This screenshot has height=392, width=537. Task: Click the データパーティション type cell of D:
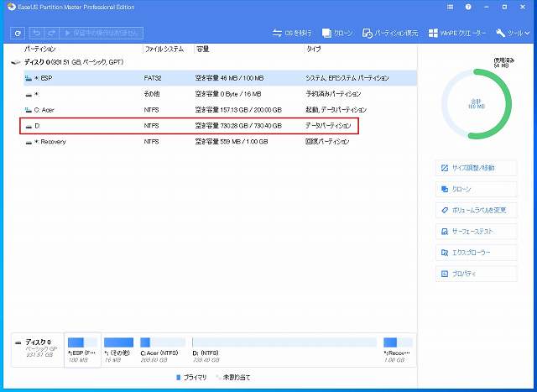328,126
